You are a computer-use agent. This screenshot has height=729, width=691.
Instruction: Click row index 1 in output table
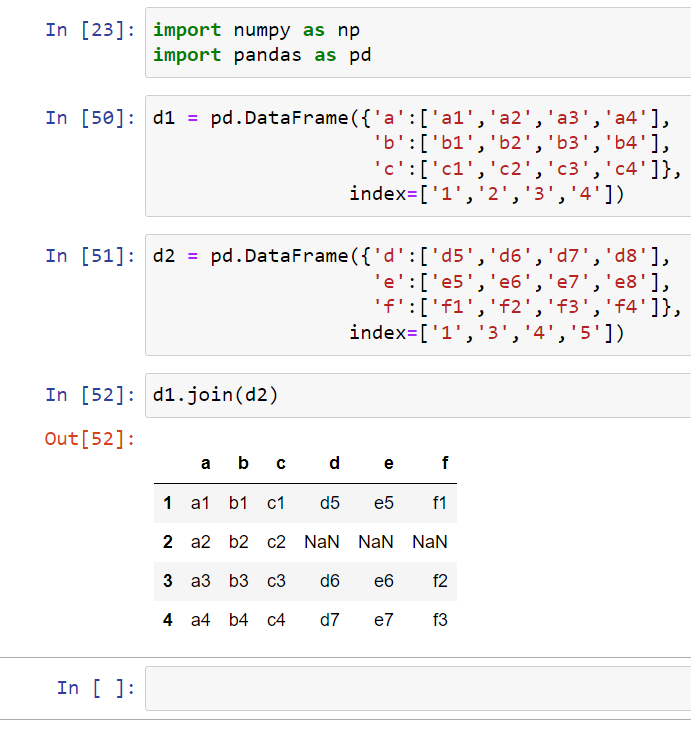(167, 503)
